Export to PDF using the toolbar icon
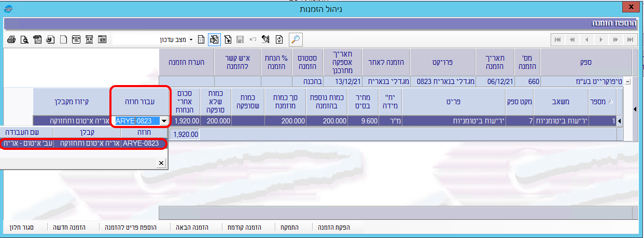The image size is (644, 238). [37, 39]
